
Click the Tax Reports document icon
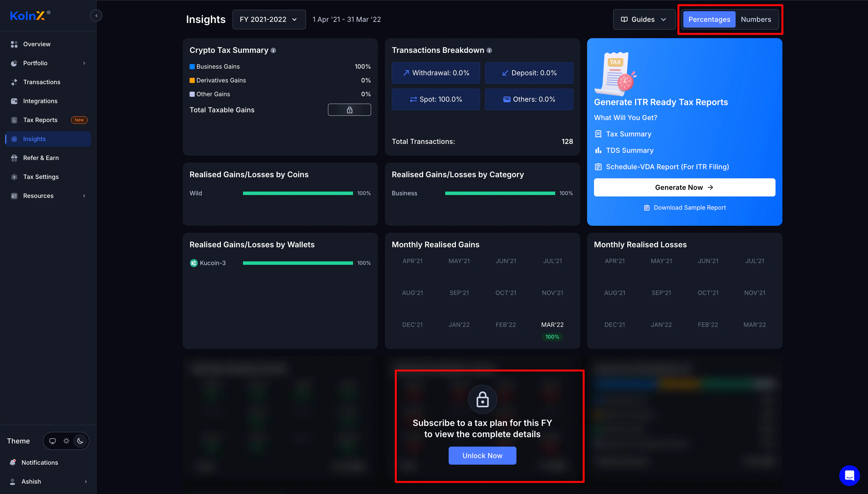pos(14,120)
